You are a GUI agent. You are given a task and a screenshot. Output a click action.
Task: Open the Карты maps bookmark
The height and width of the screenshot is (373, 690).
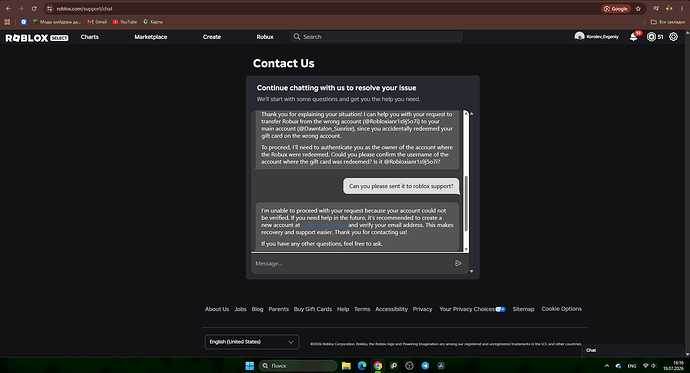153,22
